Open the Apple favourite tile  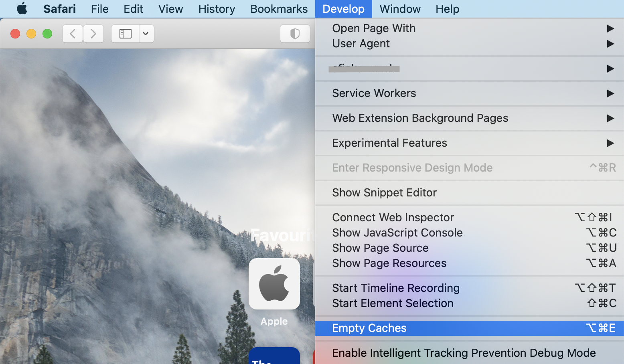tap(274, 284)
